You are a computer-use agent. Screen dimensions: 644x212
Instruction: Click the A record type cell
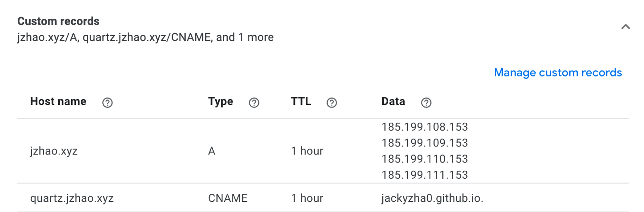pos(211,151)
